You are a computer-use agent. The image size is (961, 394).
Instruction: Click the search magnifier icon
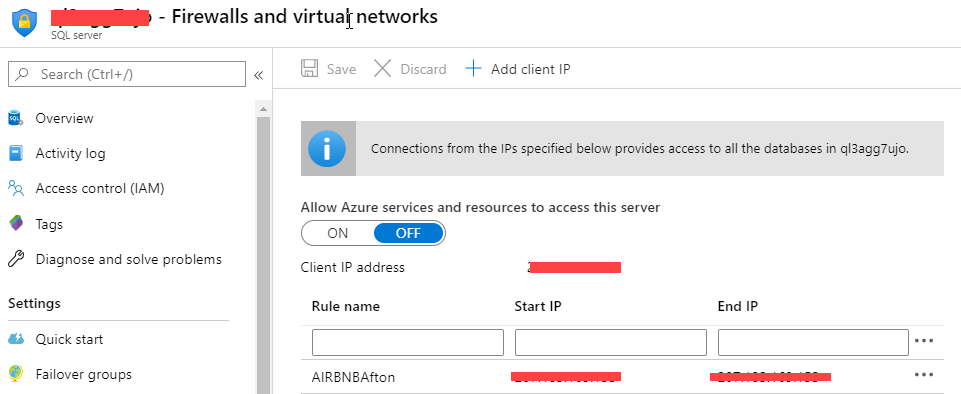(23, 74)
